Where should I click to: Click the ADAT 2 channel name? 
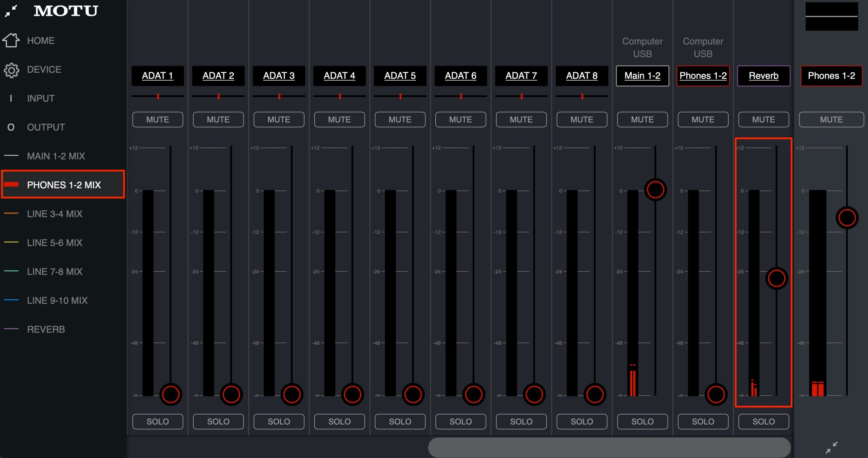click(218, 76)
